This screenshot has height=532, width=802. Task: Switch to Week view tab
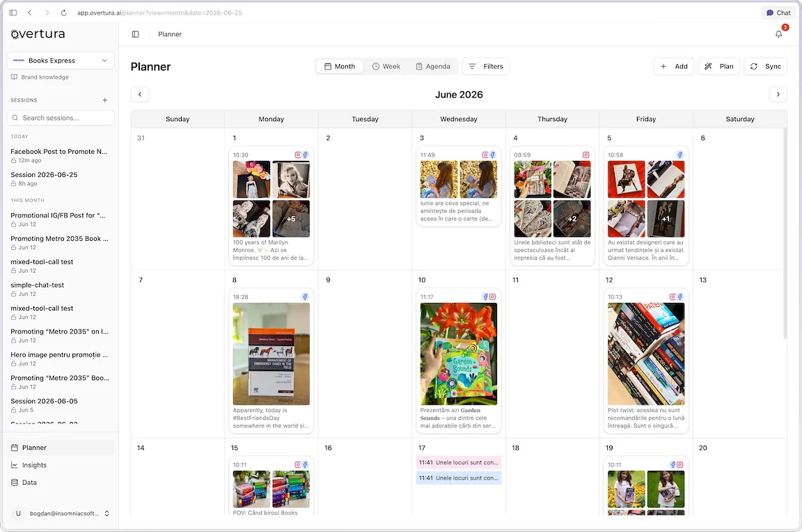[386, 67]
